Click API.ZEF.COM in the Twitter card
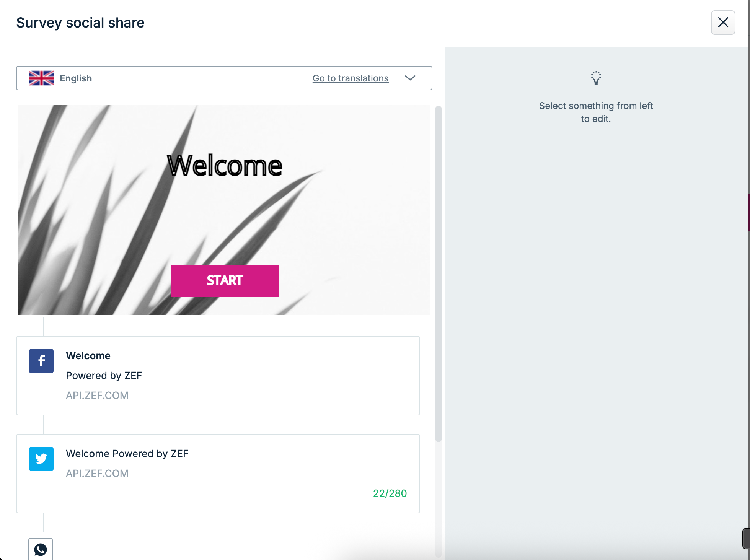 97,474
